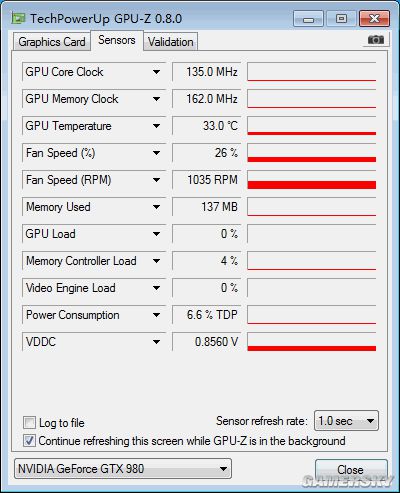The height and width of the screenshot is (493, 400).
Task: Minimize the GPU-Z window
Action: coord(308,19)
